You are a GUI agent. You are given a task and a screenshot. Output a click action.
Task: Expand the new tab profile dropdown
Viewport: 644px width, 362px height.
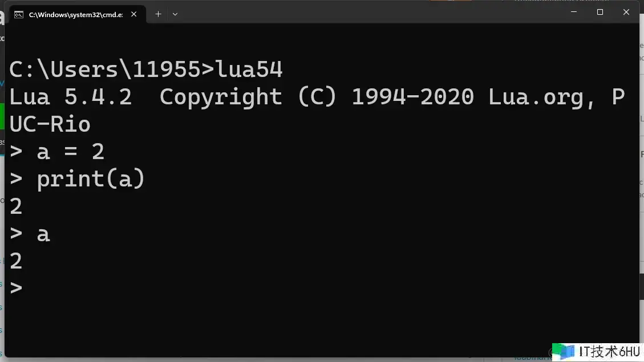(x=175, y=14)
